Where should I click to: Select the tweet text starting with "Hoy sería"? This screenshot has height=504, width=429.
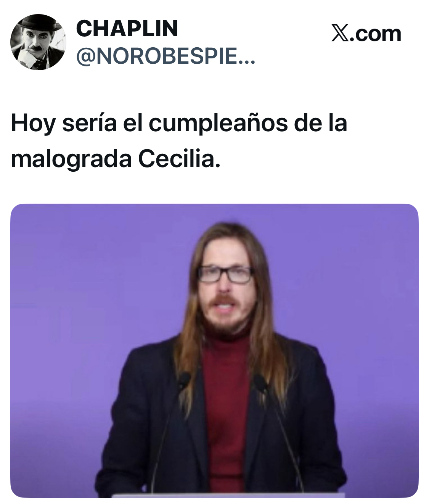click(x=179, y=141)
